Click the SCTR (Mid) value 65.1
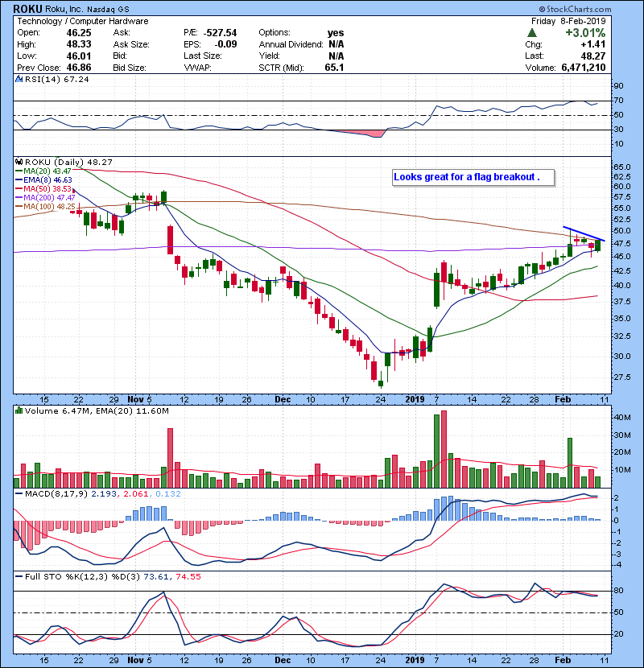 point(334,68)
